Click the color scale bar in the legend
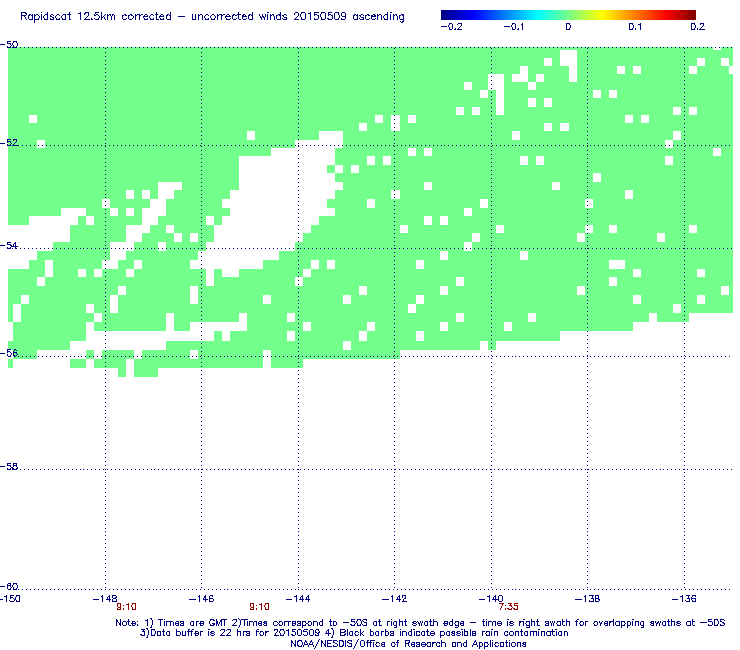This screenshot has height=650, width=740. click(x=568, y=14)
